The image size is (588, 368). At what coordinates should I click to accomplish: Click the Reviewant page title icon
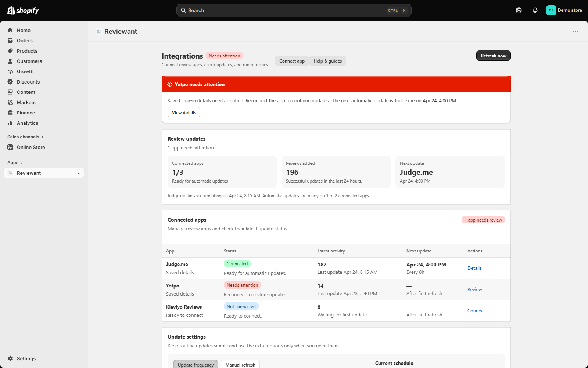click(99, 32)
